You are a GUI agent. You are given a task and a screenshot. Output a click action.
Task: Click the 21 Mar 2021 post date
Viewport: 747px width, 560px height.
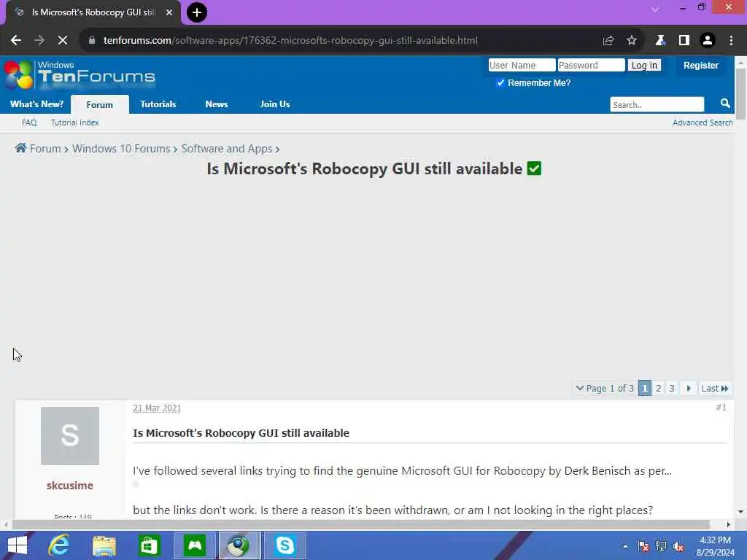point(157,408)
